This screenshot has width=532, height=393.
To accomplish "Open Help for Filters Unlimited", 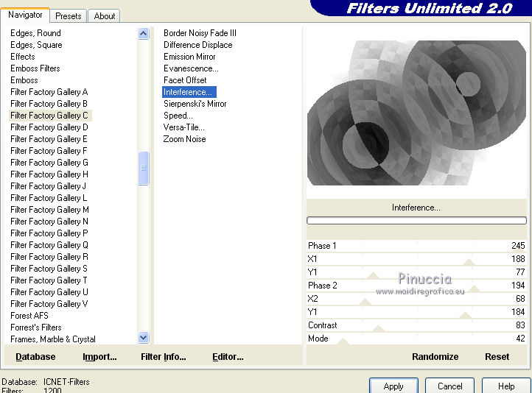I will [506, 386].
